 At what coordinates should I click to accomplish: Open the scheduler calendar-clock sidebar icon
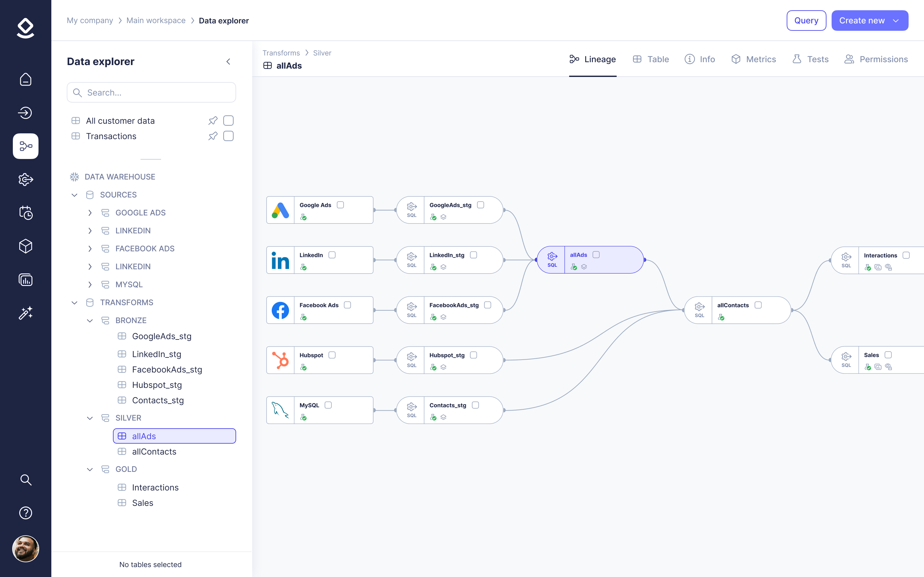pos(26,213)
